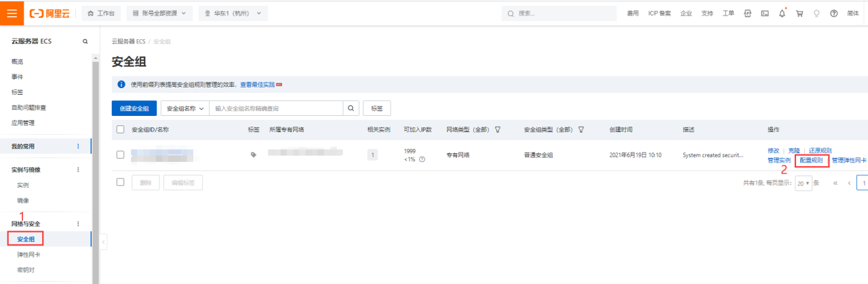Image resolution: width=868 pixels, height=284 pixels.
Task: Open the 查看最佳实践 link
Action: (x=257, y=85)
